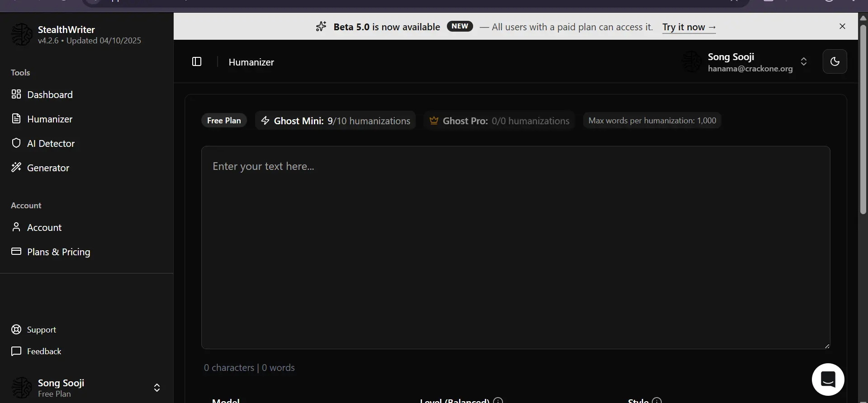Dismiss the Beta 5.0 announcement banner
The image size is (868, 403).
point(842,26)
